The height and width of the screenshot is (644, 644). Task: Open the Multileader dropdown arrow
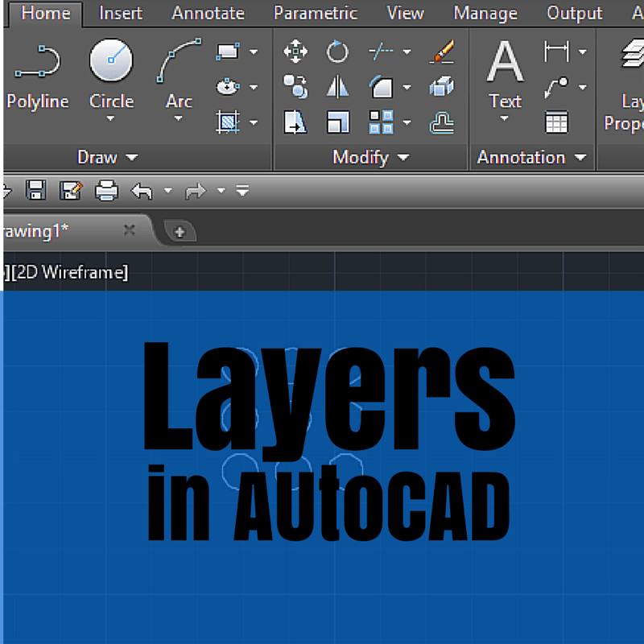(x=582, y=87)
